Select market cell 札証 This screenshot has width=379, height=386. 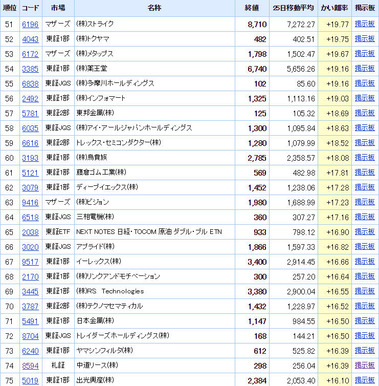click(58, 366)
